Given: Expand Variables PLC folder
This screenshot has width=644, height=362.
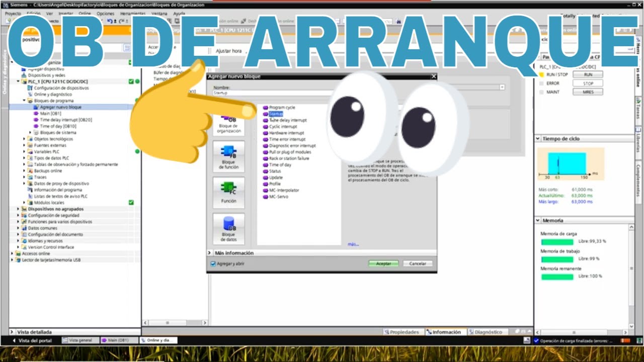Looking at the screenshot, I should click(24, 152).
